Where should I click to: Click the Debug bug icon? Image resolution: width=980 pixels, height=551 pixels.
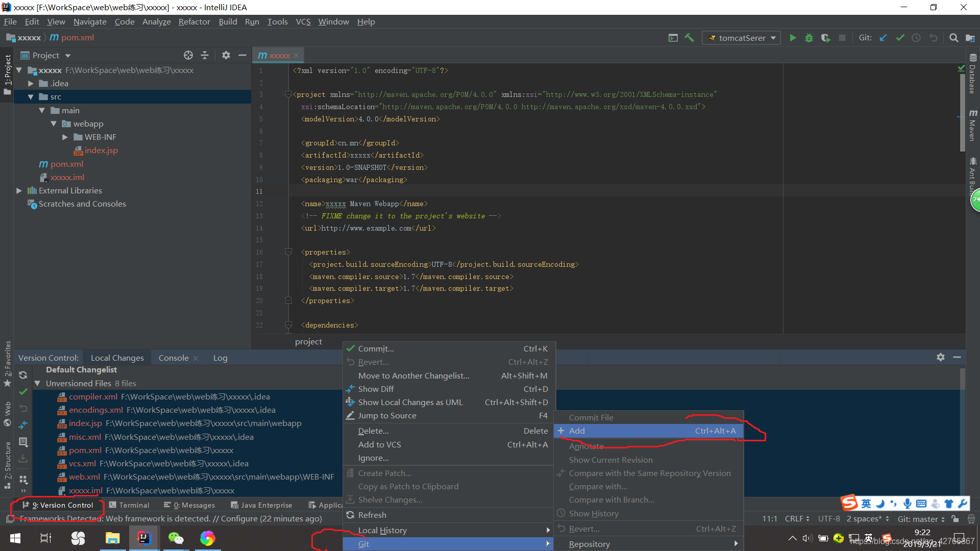(x=809, y=38)
